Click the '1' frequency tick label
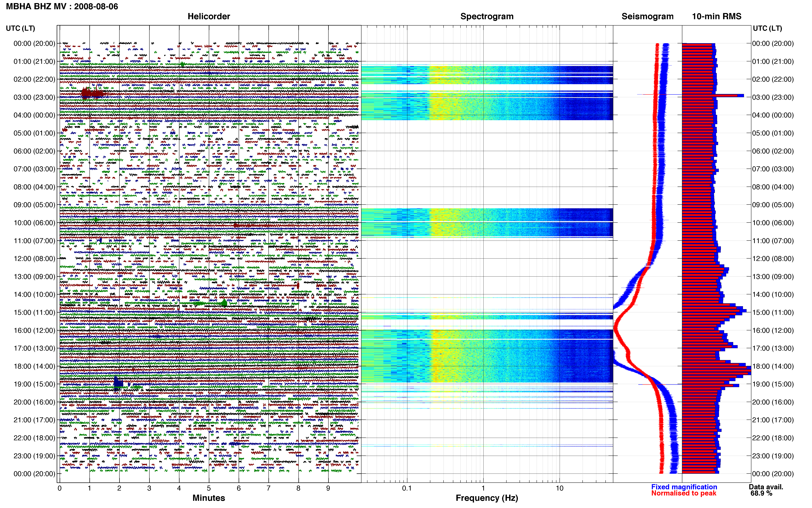The height and width of the screenshot is (508, 812). tap(483, 488)
